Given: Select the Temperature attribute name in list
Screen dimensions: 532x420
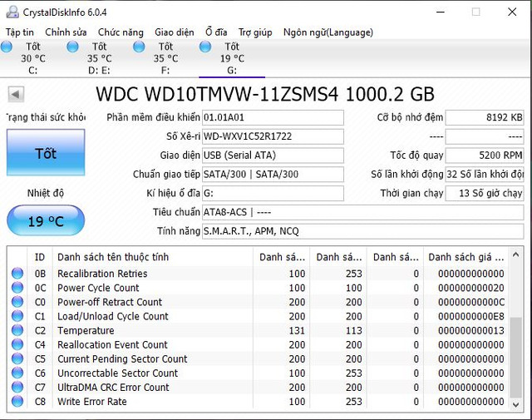Looking at the screenshot, I should pyautogui.click(x=86, y=330).
